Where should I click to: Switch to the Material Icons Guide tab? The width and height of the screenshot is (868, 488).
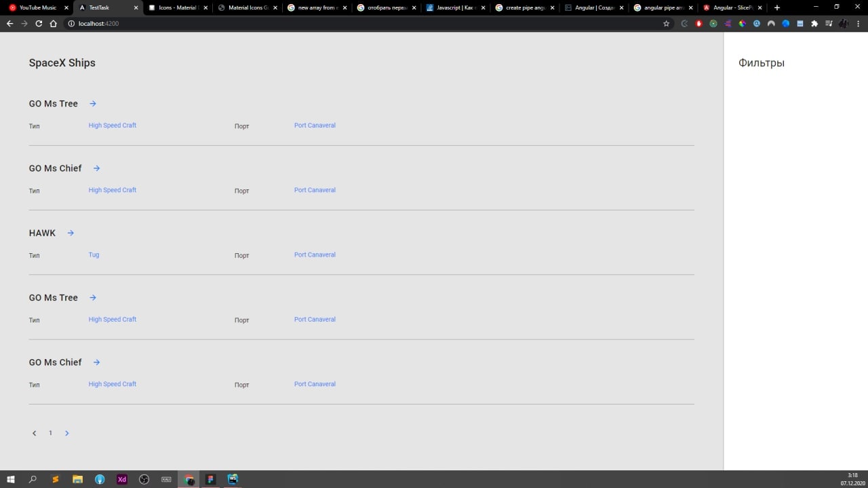click(246, 7)
